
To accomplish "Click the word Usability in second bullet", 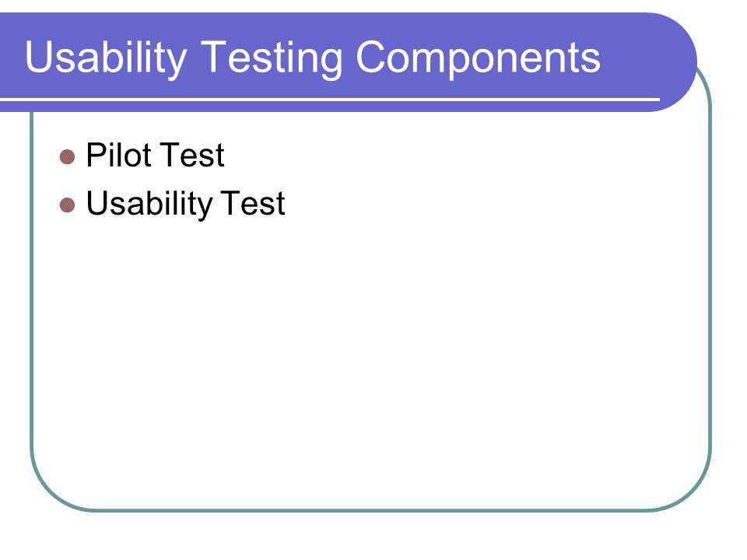I will pyautogui.click(x=149, y=205).
